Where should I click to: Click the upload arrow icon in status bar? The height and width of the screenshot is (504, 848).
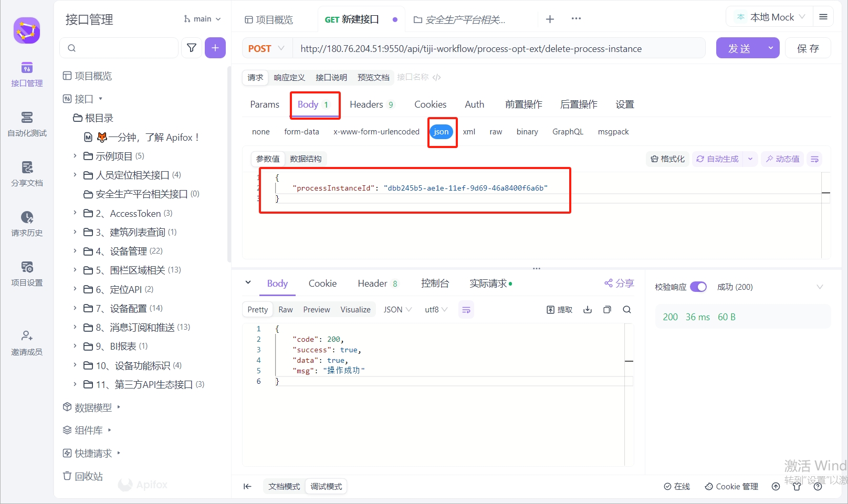776,487
